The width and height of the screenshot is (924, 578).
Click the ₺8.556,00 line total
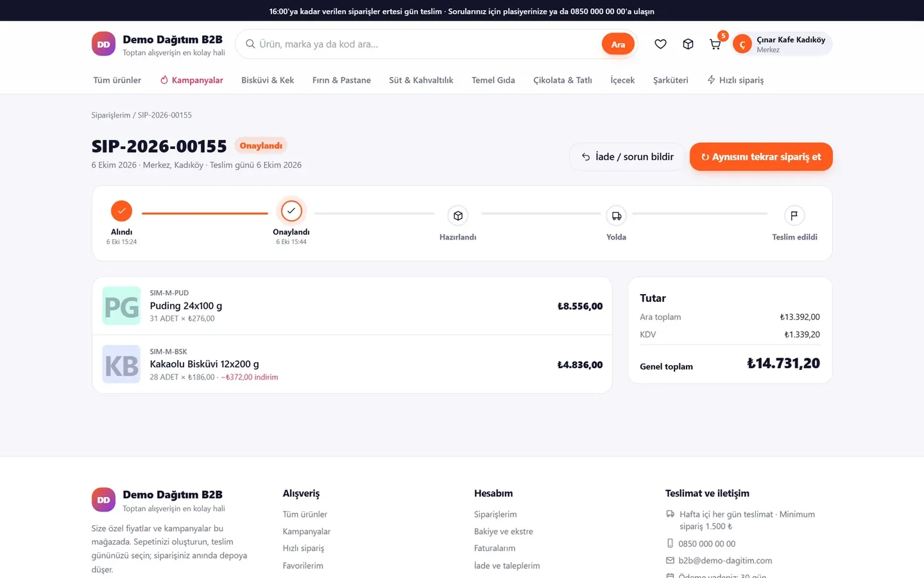pos(580,306)
